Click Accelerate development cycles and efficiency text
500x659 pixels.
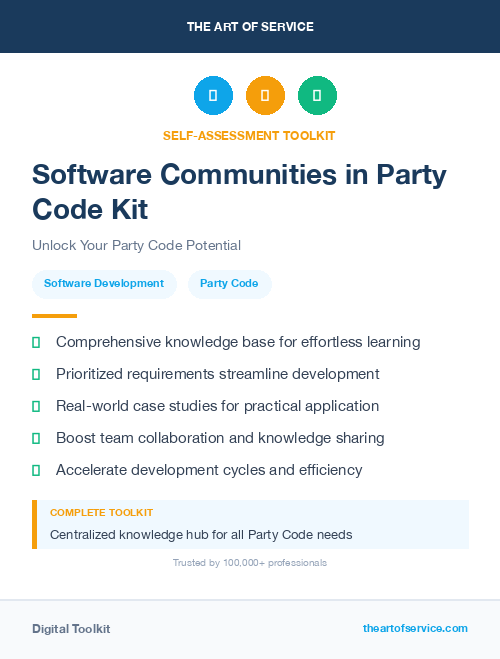coord(209,470)
